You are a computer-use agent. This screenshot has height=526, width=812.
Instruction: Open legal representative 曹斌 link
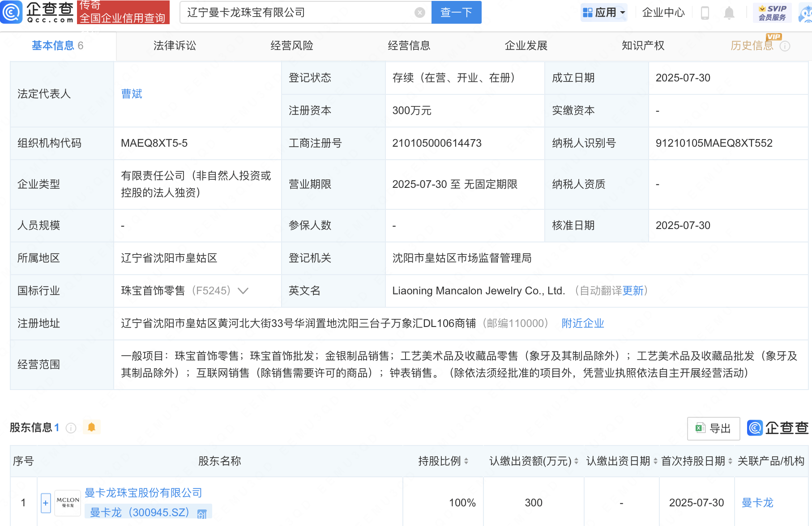tap(131, 93)
